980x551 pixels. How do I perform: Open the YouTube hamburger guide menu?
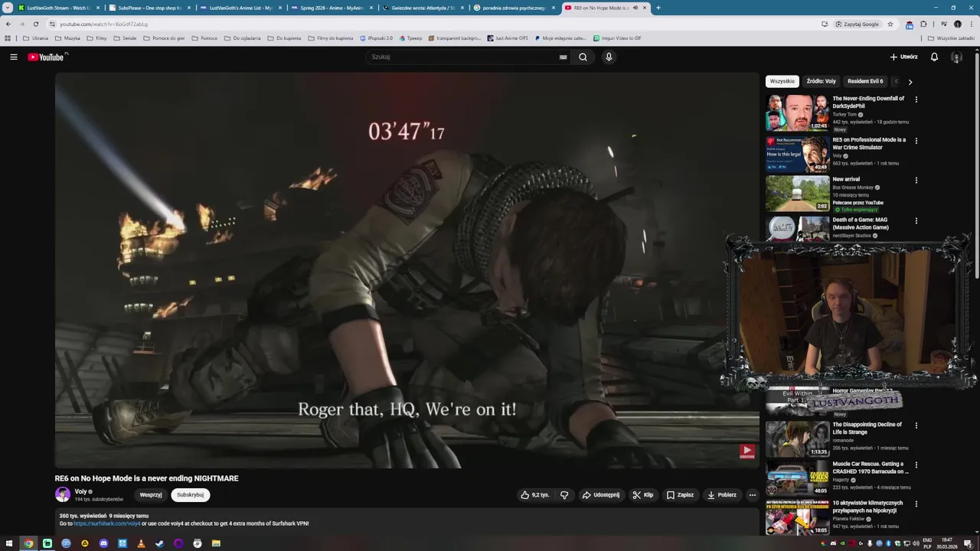pyautogui.click(x=13, y=57)
